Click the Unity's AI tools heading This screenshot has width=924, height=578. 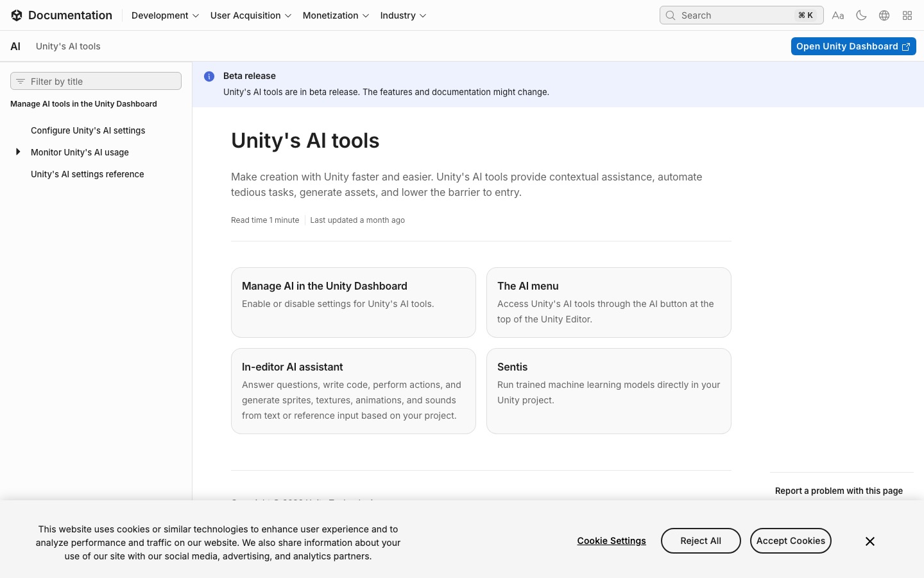click(x=305, y=141)
